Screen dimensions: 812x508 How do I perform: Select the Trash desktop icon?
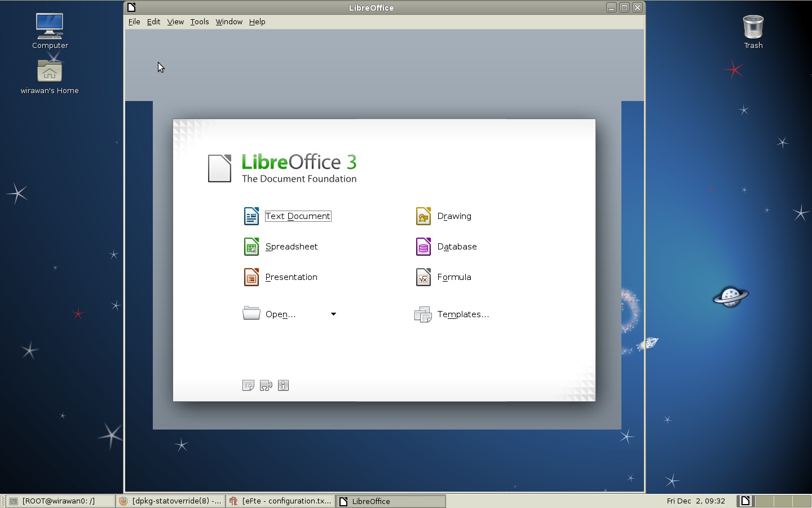753,32
